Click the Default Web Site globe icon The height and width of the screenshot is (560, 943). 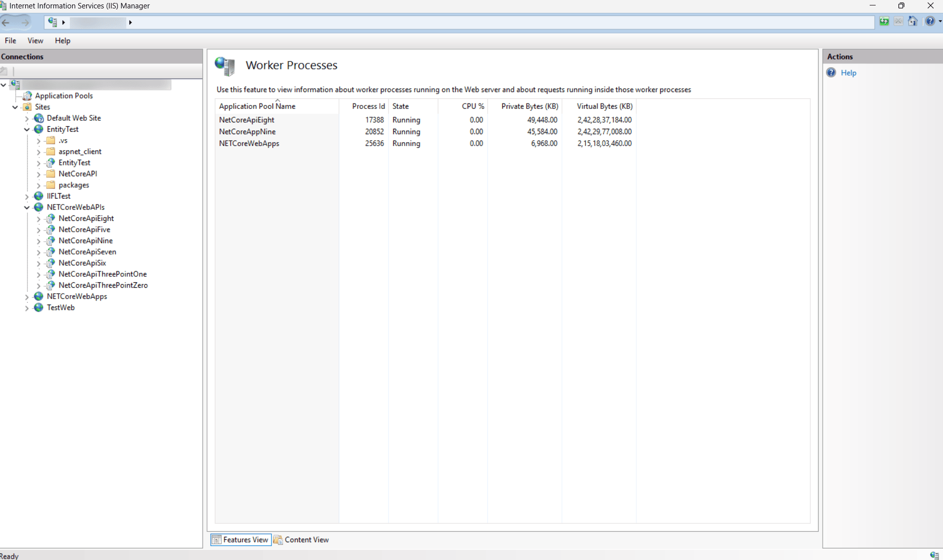39,118
